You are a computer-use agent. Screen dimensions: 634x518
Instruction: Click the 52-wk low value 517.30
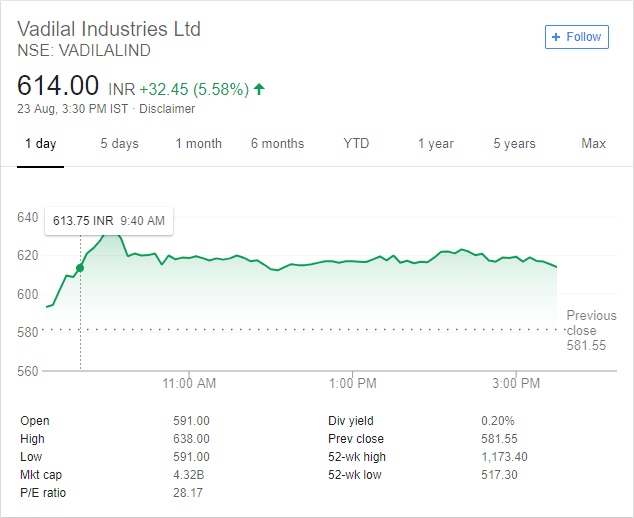click(499, 475)
